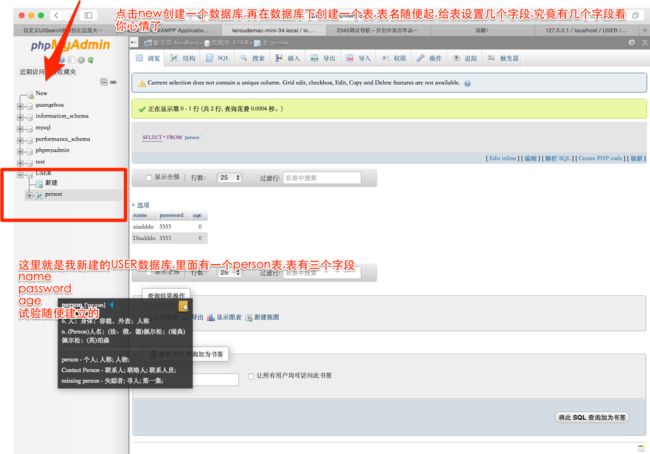
Task: Open 搜索 search tab
Action: pos(252,58)
